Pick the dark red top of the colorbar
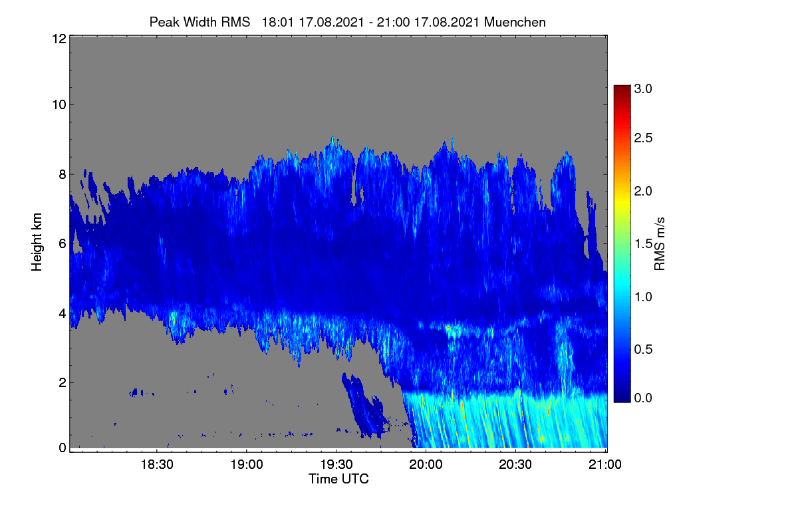The height and width of the screenshot is (532, 798). click(621, 90)
